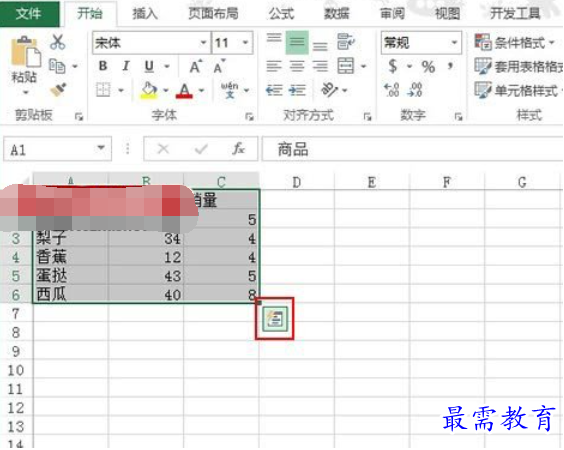The height and width of the screenshot is (450, 564).
Task: Decrease indent icon
Action: click(x=274, y=90)
